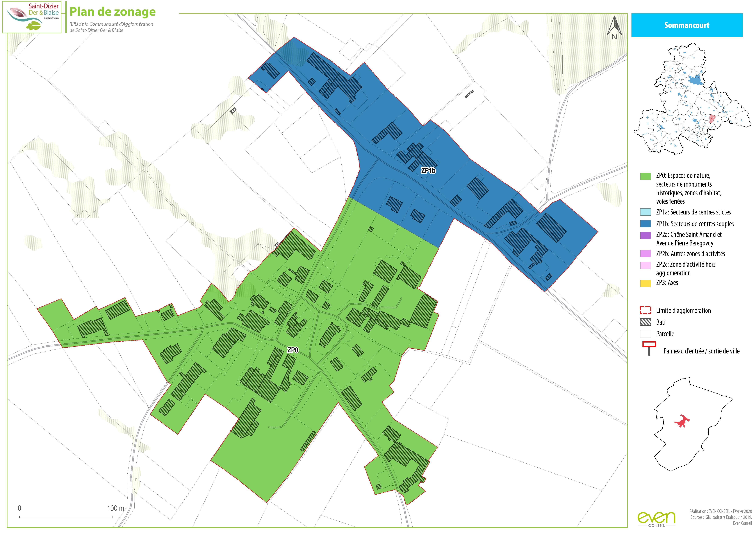The height and width of the screenshot is (535, 756).
Task: Click the 'Parcelle' legend text
Action: coord(665,334)
